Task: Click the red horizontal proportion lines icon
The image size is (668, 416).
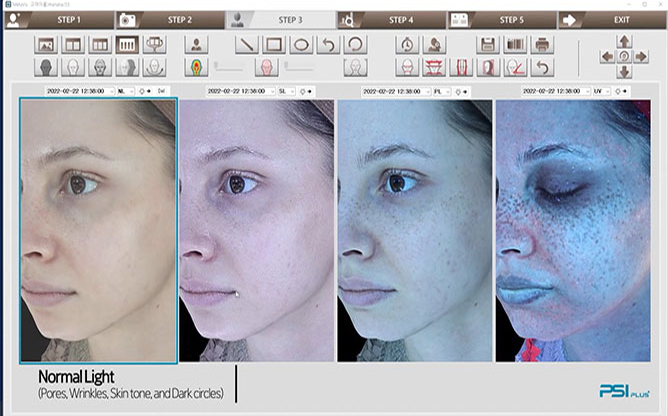Action: coord(434,67)
